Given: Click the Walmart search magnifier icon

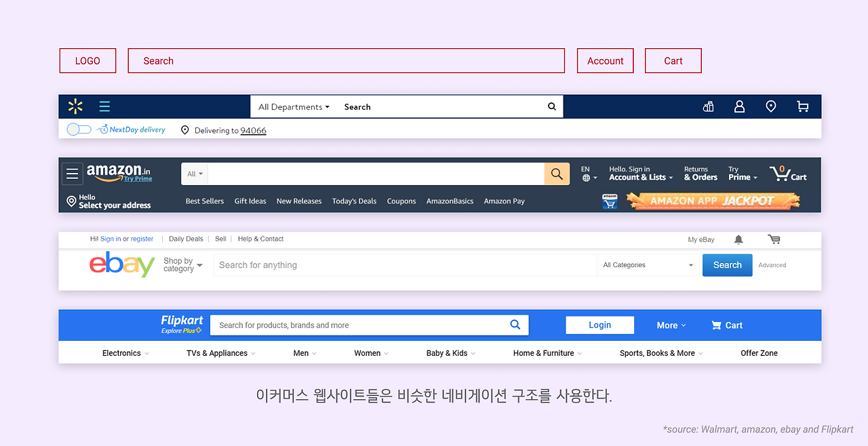Looking at the screenshot, I should [552, 106].
